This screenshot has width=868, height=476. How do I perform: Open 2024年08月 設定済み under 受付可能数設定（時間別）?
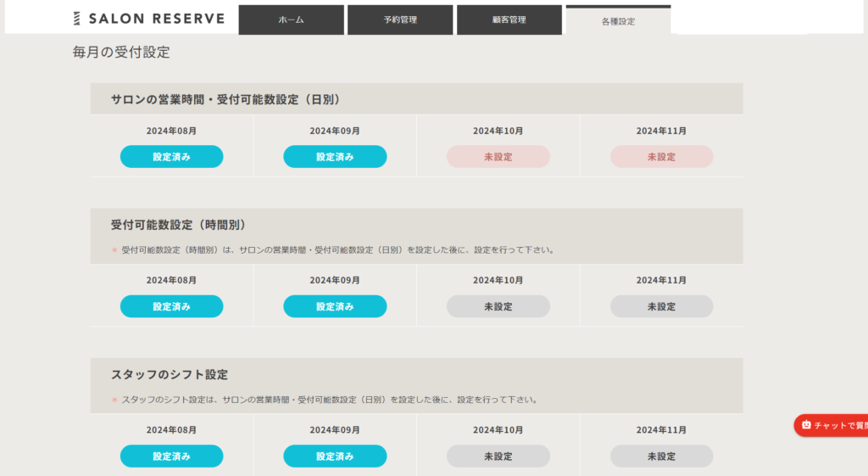[171, 306]
